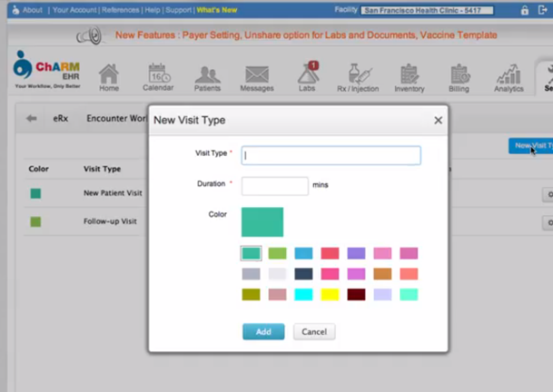
Task: Switch to the Encounter Workflow tab
Action: pos(117,119)
